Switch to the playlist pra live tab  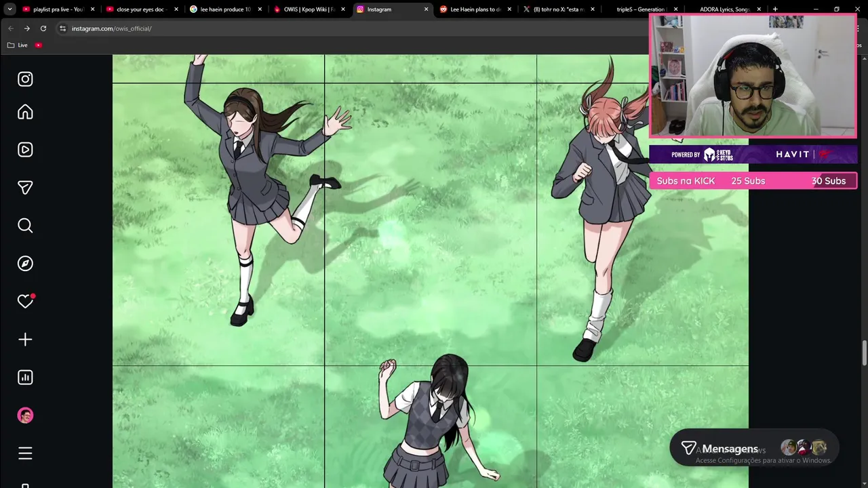pyautogui.click(x=58, y=9)
